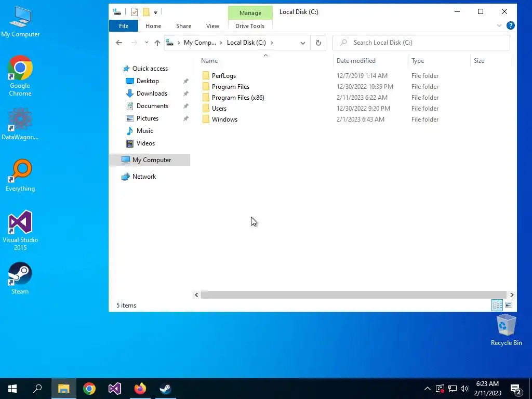Viewport: 532px width, 399px height.
Task: Select Documents in navigation pane
Action: 152,106
